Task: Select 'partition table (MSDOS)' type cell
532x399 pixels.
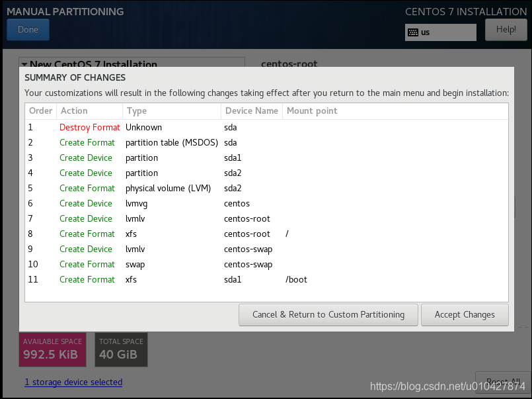Action: (172, 143)
